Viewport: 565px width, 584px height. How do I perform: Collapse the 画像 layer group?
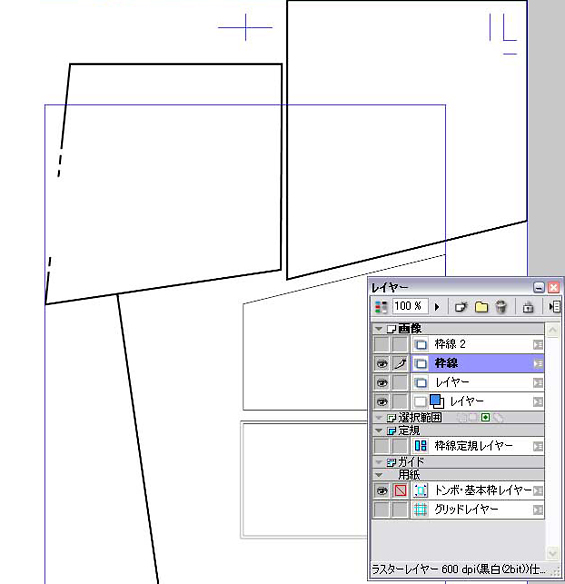tap(379, 329)
